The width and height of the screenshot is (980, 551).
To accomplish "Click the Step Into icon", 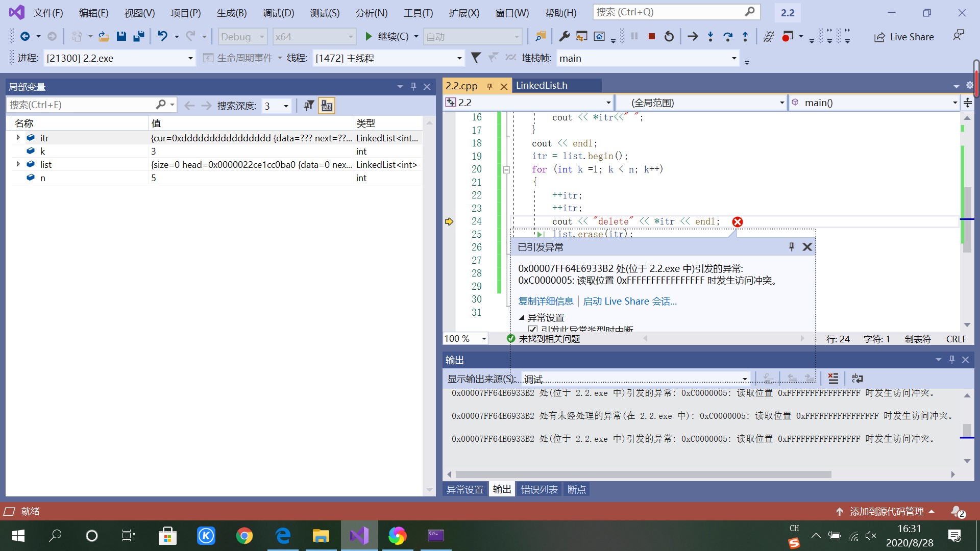I will pos(710,36).
